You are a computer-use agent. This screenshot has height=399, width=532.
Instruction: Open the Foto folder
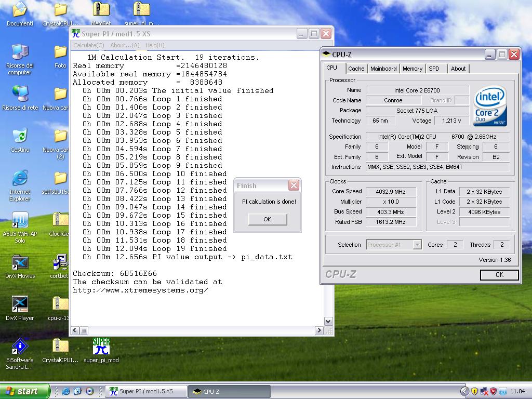[60, 56]
